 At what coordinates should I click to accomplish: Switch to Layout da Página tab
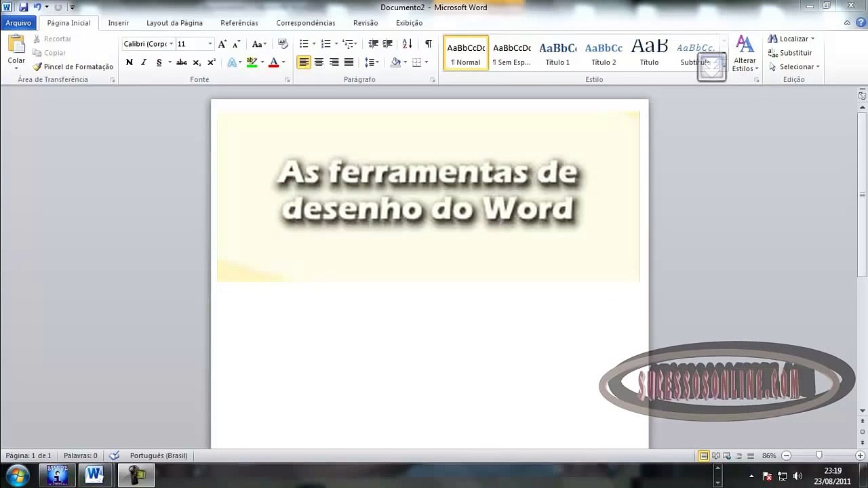pos(174,23)
